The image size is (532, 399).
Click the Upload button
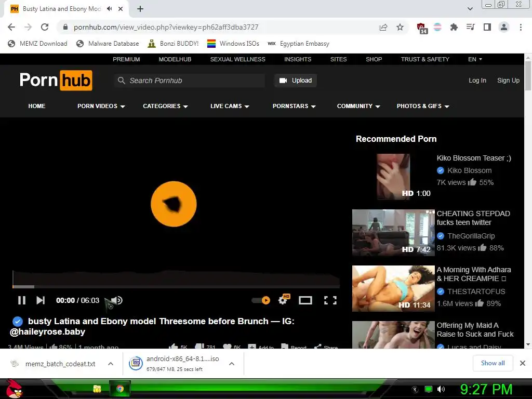[296, 81]
